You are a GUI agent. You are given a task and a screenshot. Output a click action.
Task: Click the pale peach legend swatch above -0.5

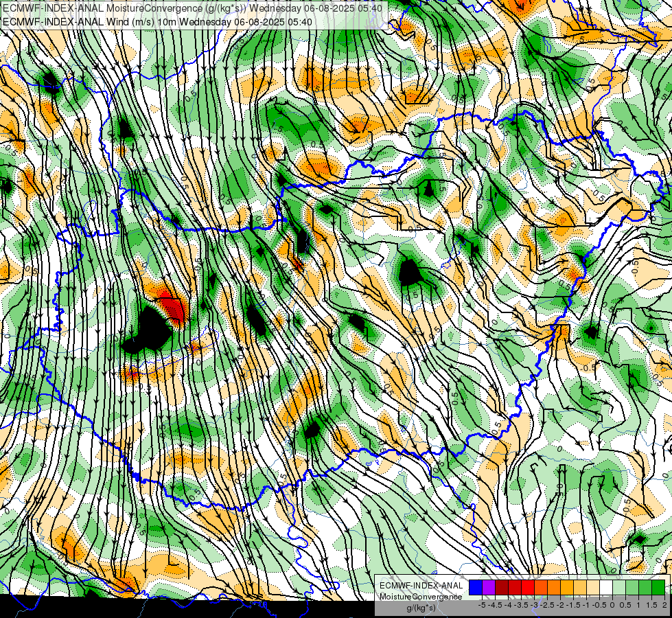[593, 587]
